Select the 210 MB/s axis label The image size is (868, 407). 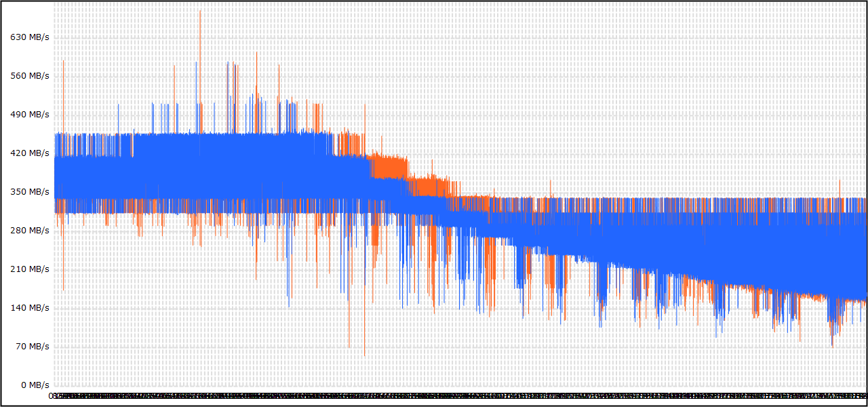30,269
